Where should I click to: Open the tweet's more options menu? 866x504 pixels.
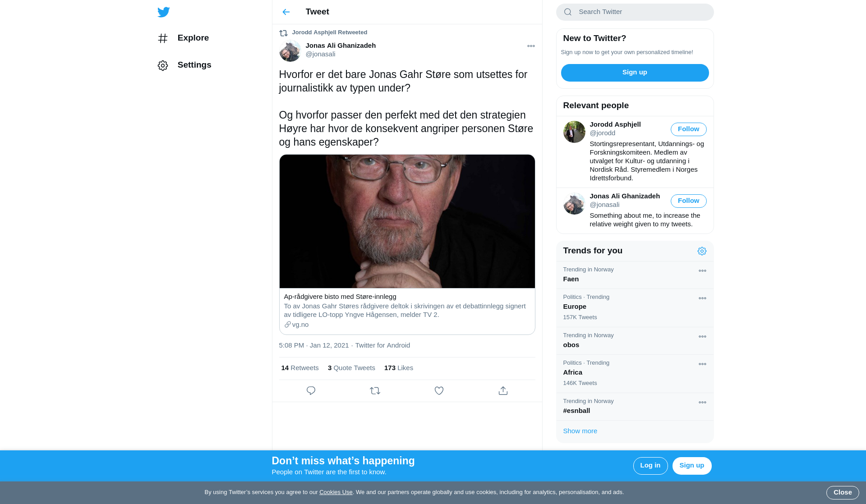coord(531,46)
